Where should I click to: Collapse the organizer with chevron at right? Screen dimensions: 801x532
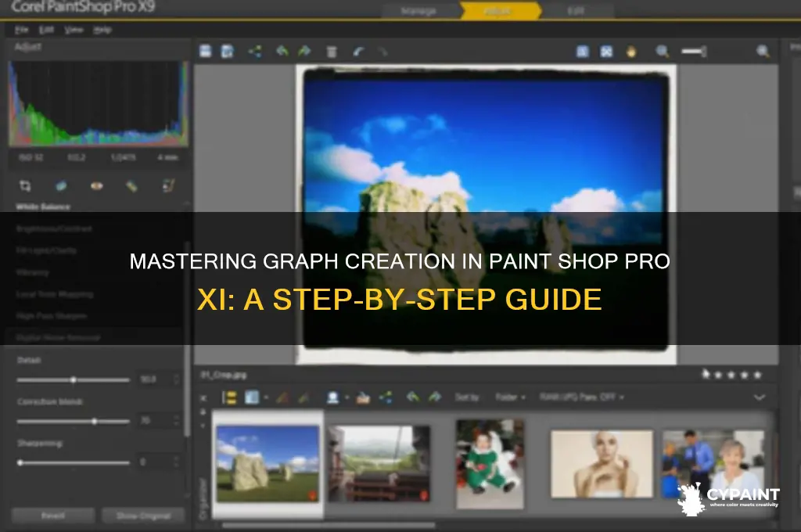tap(760, 397)
